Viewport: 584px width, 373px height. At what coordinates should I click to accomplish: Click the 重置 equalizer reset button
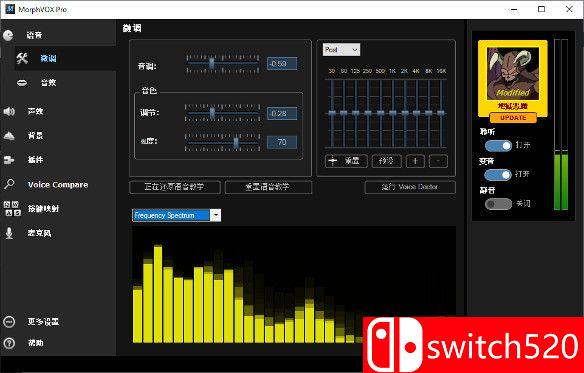point(346,161)
